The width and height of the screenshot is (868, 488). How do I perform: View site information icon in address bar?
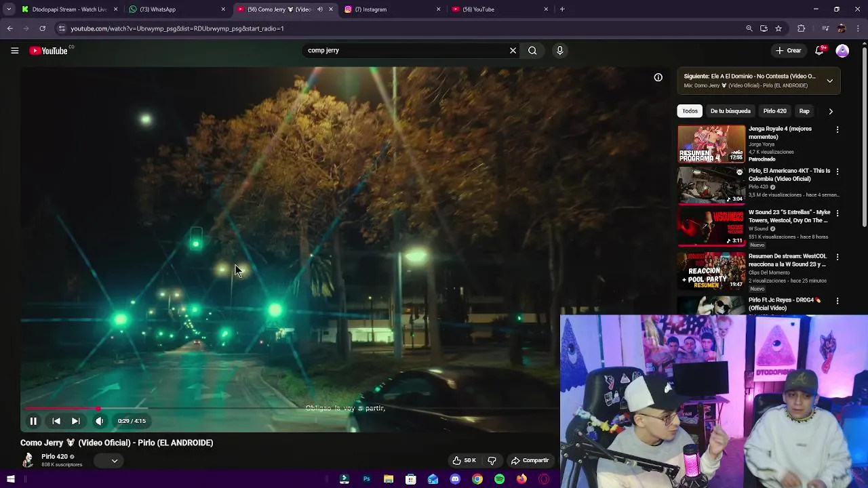click(x=62, y=28)
